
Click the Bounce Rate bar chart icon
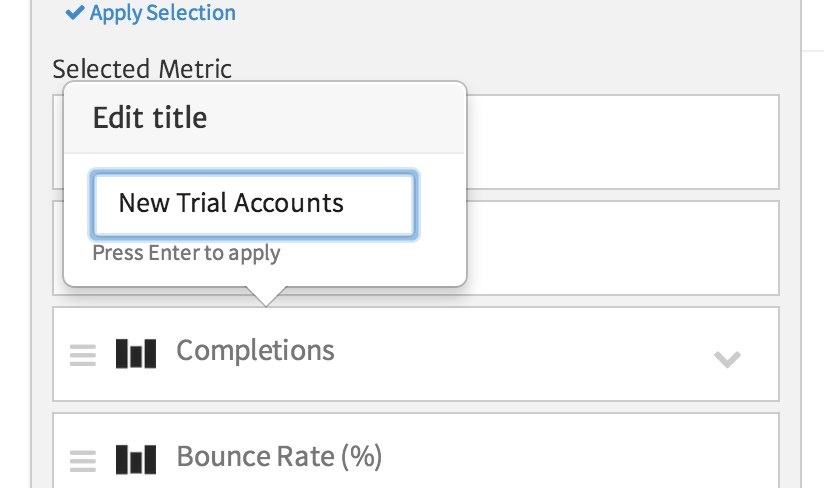tap(136, 459)
